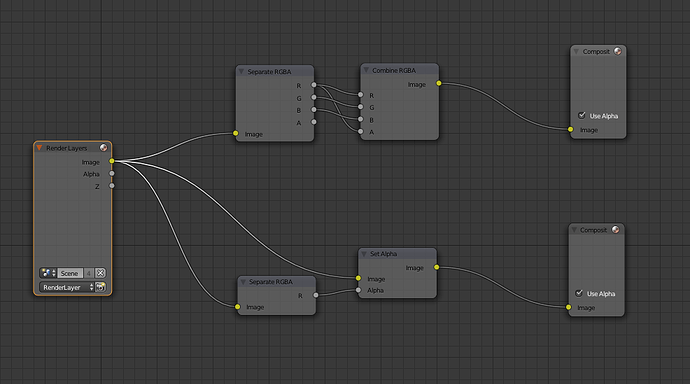The width and height of the screenshot is (690, 384).
Task: Toggle Use Alpha on upper Composite node
Action: 582,115
